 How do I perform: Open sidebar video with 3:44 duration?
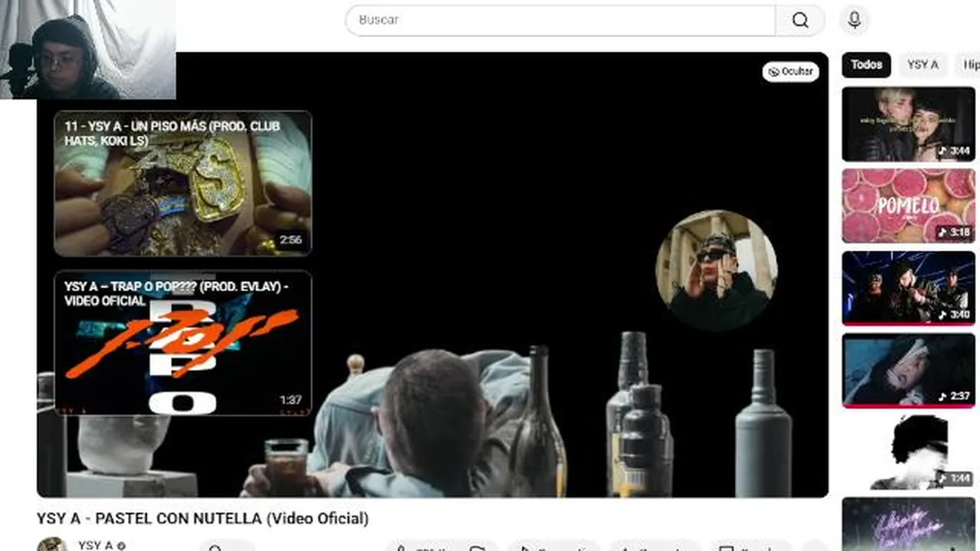[909, 124]
